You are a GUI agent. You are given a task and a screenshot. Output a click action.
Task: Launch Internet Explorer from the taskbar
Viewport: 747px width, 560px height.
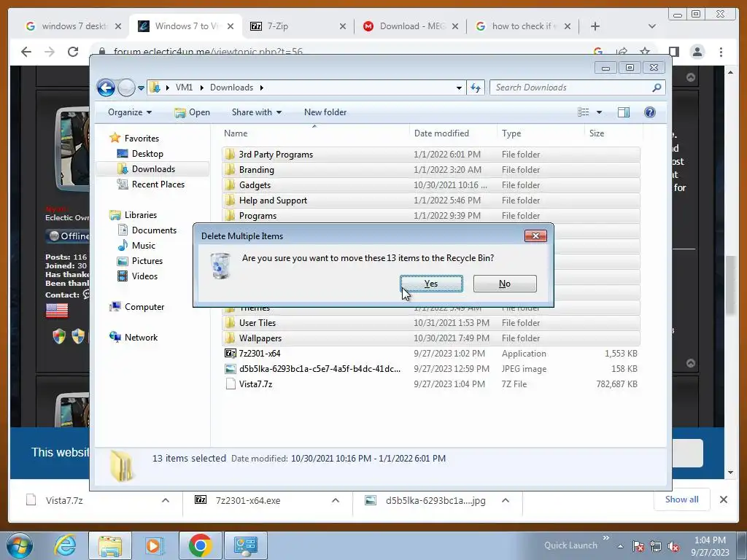click(x=65, y=545)
